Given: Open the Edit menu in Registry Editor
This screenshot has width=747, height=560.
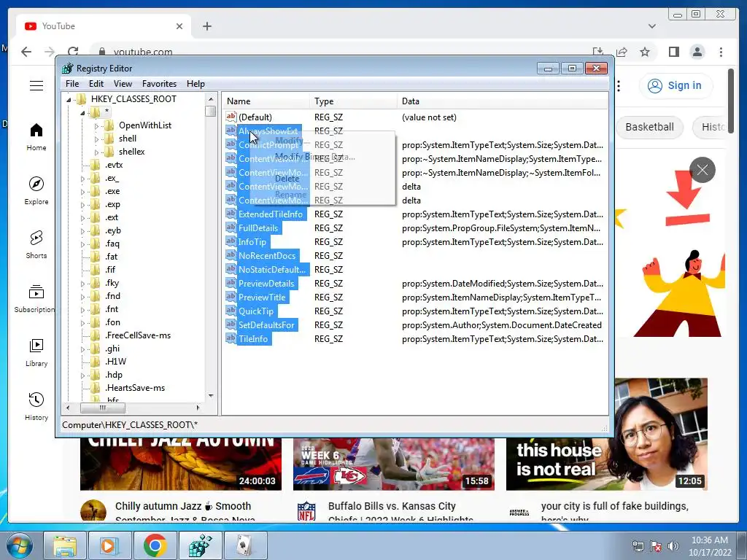Looking at the screenshot, I should pyautogui.click(x=96, y=84).
